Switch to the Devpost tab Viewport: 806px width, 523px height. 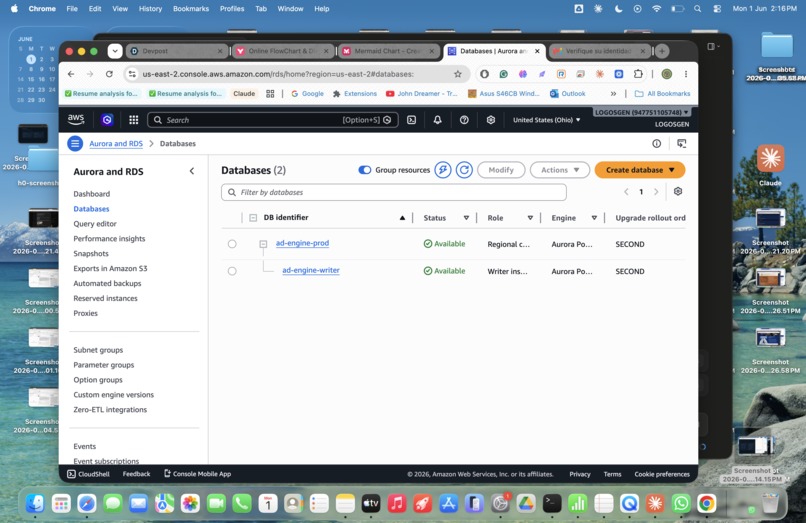pos(177,51)
